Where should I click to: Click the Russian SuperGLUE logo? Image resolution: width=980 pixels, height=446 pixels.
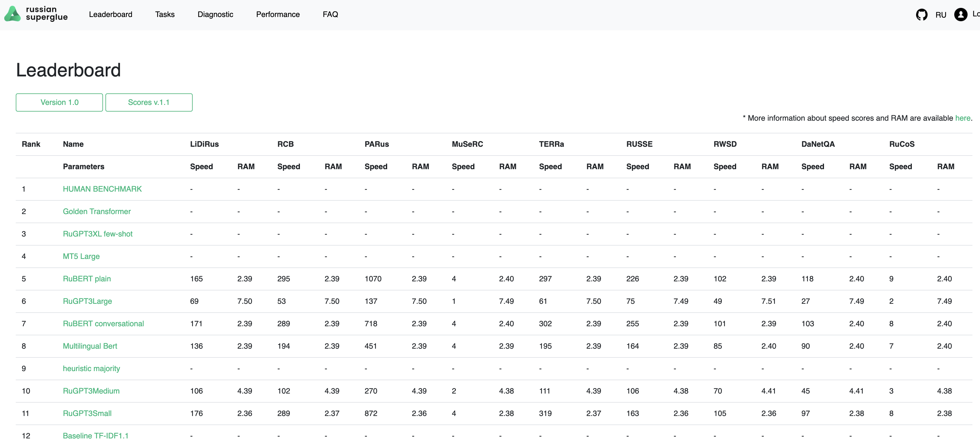[36, 14]
